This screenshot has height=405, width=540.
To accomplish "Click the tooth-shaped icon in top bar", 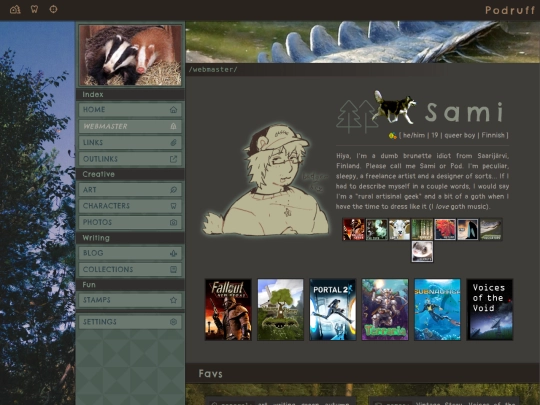I will tap(34, 9).
